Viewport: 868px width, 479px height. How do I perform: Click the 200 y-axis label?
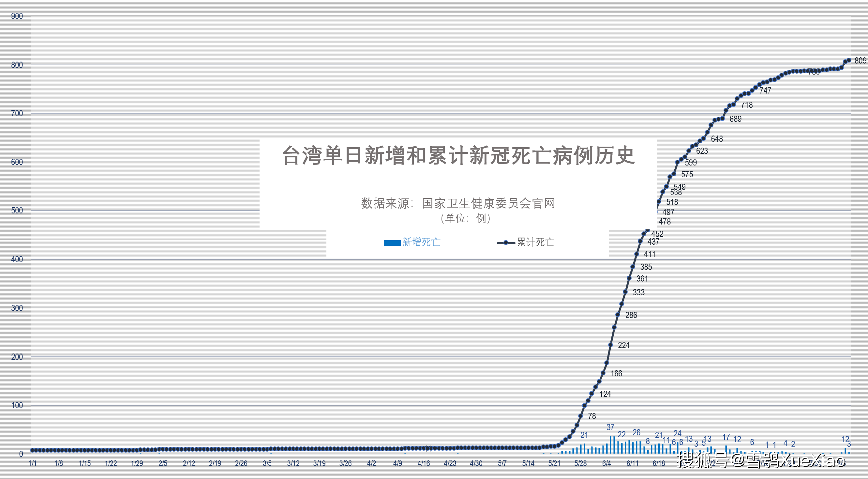(x=17, y=357)
